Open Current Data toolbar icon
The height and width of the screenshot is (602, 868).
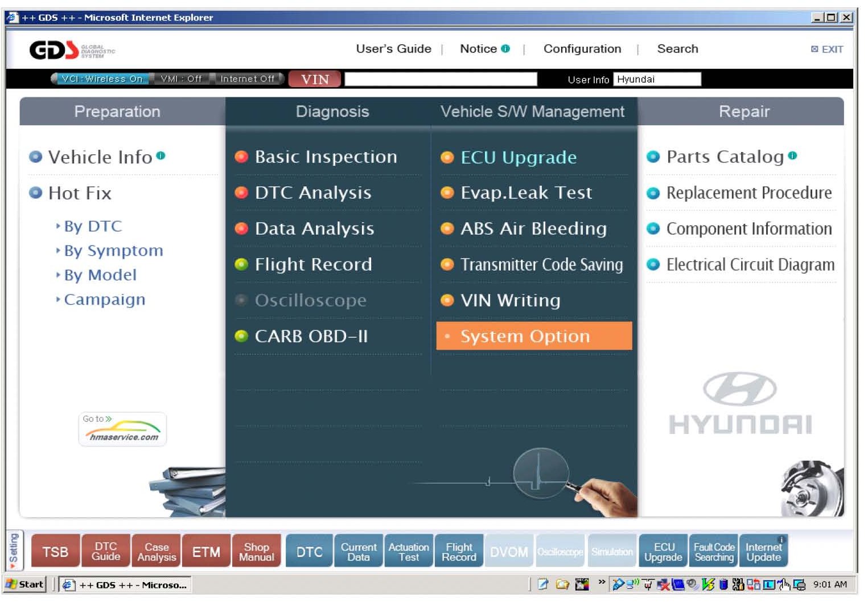tap(359, 551)
